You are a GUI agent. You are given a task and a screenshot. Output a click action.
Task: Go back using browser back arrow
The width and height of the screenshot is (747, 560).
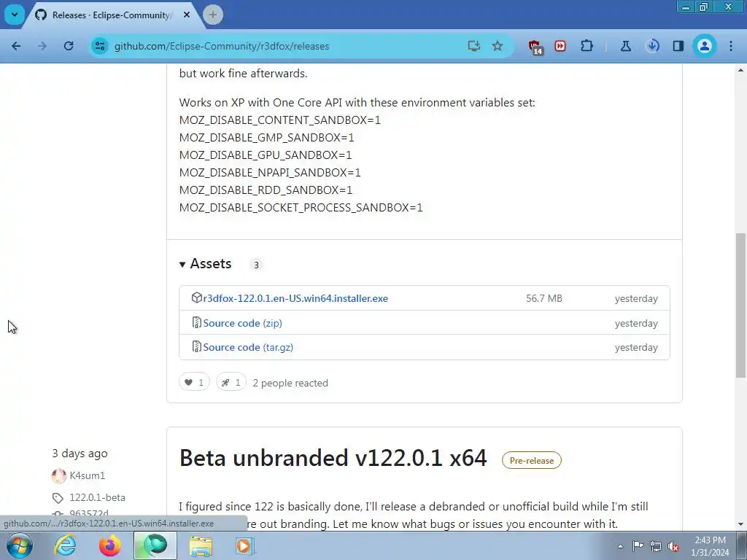(16, 46)
